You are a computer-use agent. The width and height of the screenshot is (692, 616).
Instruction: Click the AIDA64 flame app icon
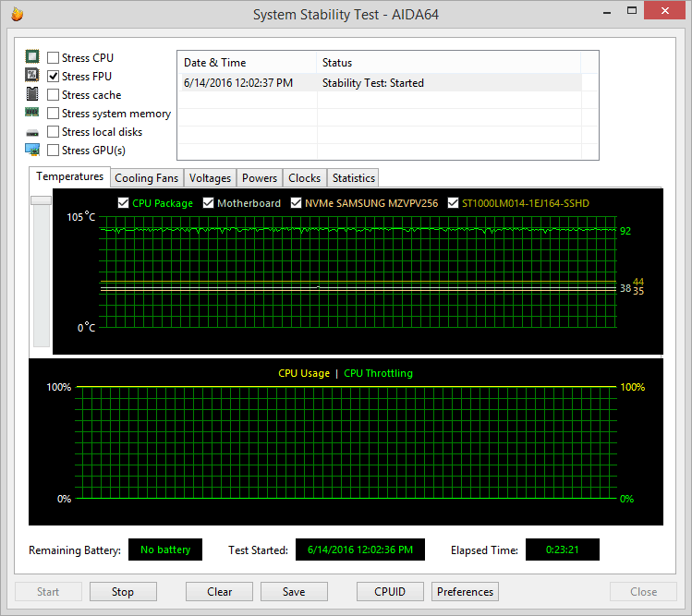[x=18, y=14]
